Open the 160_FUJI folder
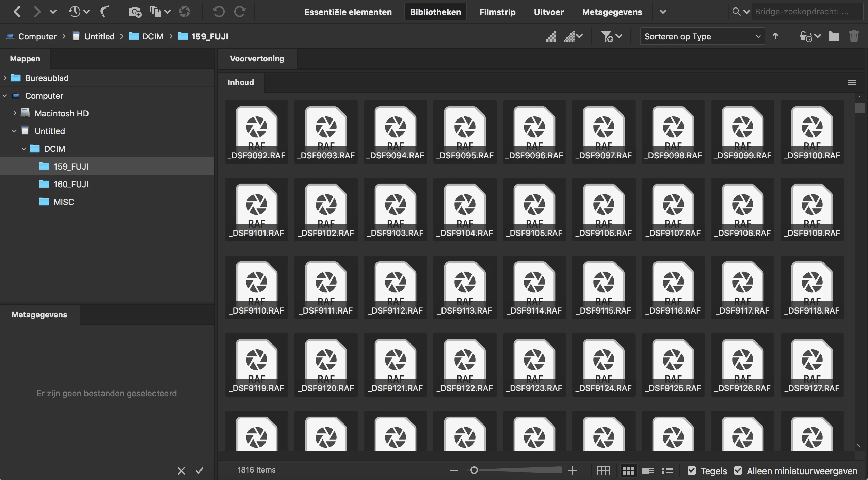 (x=71, y=184)
